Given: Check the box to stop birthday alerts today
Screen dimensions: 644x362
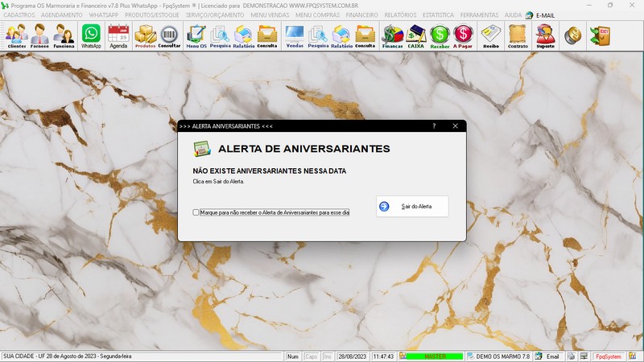Looking at the screenshot, I should (196, 212).
